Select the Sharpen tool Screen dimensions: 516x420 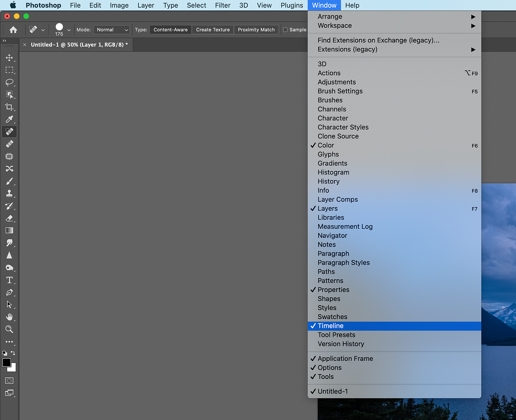9,255
